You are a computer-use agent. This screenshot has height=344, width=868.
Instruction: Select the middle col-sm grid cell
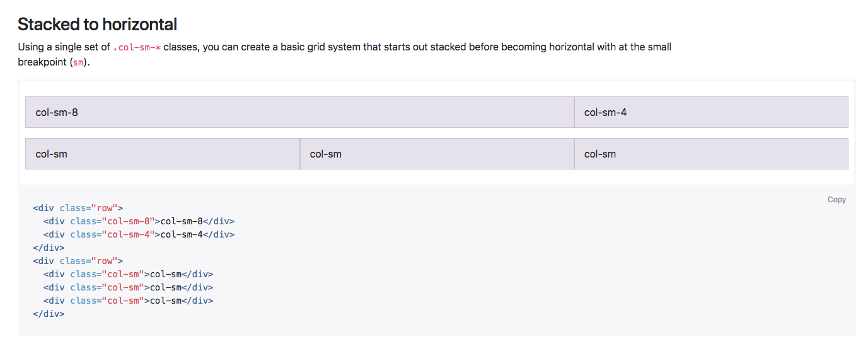(x=436, y=154)
